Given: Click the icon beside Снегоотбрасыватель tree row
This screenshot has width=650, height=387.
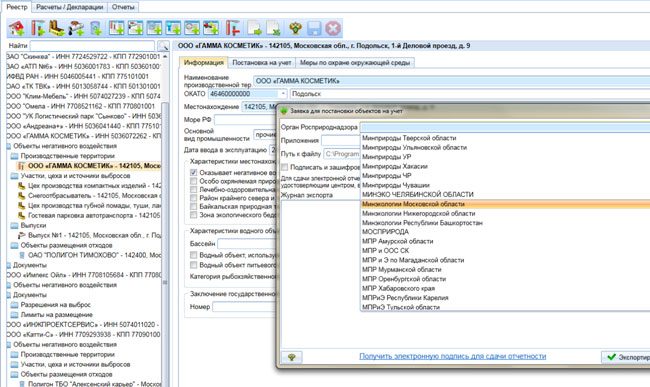Looking at the screenshot, I should (22, 196).
